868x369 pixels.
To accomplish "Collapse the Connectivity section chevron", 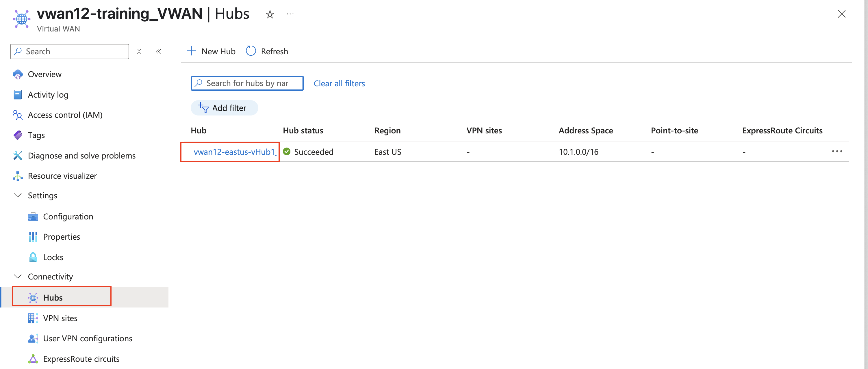I will 18,276.
